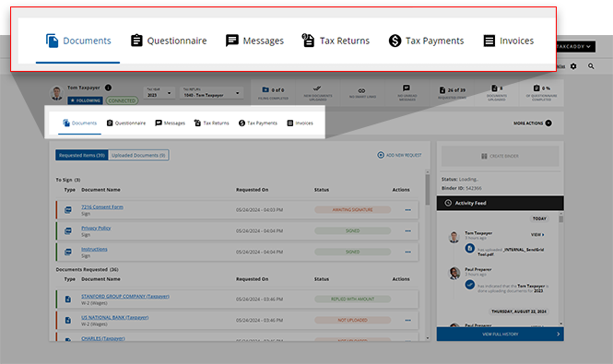Select the Requested Items (39) view
Screen dimensions: 613x364
click(x=82, y=155)
